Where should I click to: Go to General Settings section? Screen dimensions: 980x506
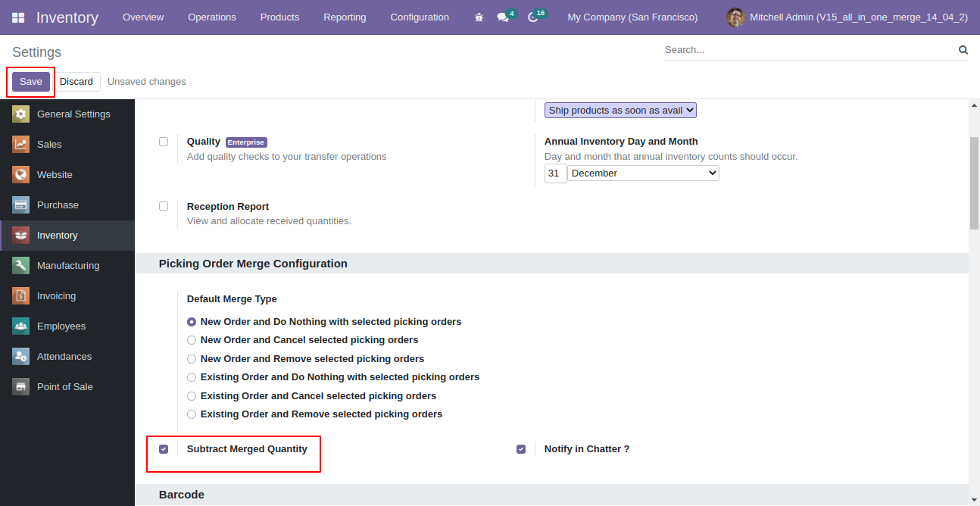click(x=67, y=114)
